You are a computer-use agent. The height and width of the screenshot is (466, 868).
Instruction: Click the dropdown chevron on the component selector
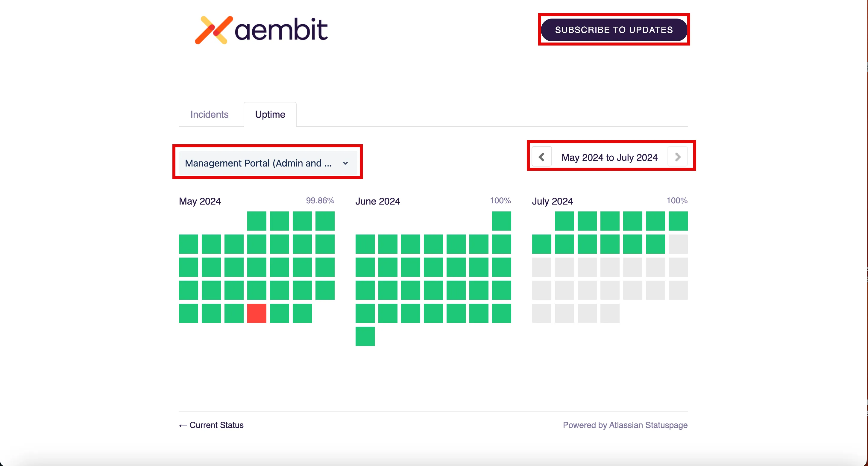click(x=345, y=163)
